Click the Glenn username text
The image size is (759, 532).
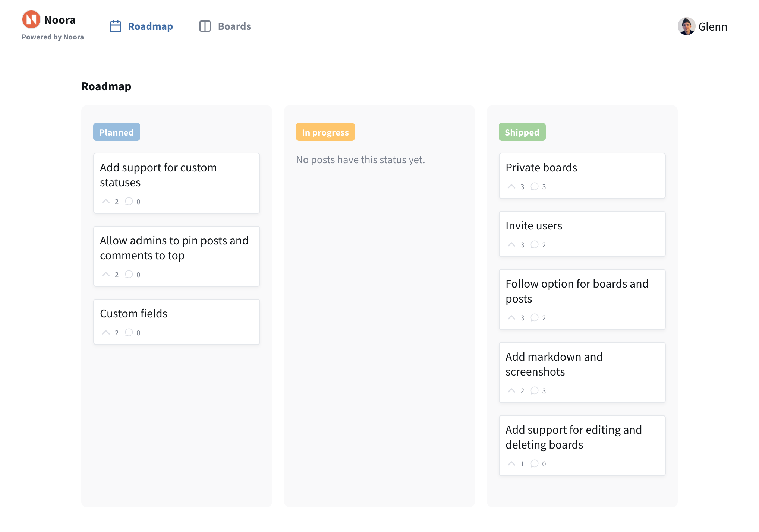point(712,27)
